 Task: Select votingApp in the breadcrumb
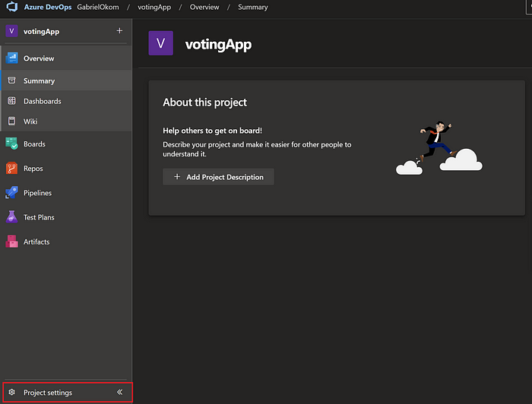tap(154, 7)
